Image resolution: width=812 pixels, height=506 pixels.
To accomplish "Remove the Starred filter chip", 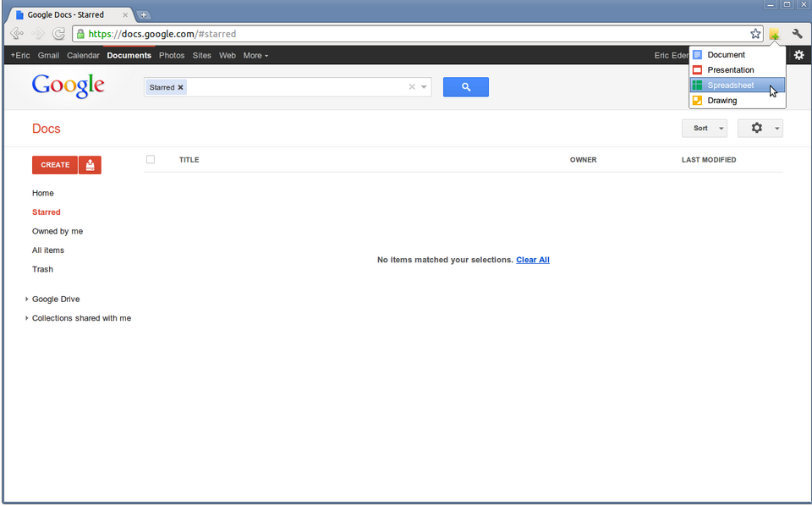I will click(181, 87).
